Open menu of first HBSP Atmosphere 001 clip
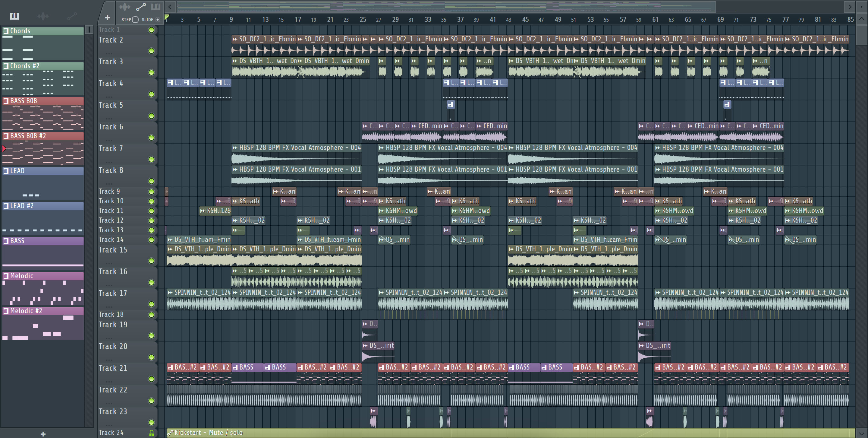Image resolution: width=868 pixels, height=438 pixels. pyautogui.click(x=235, y=170)
